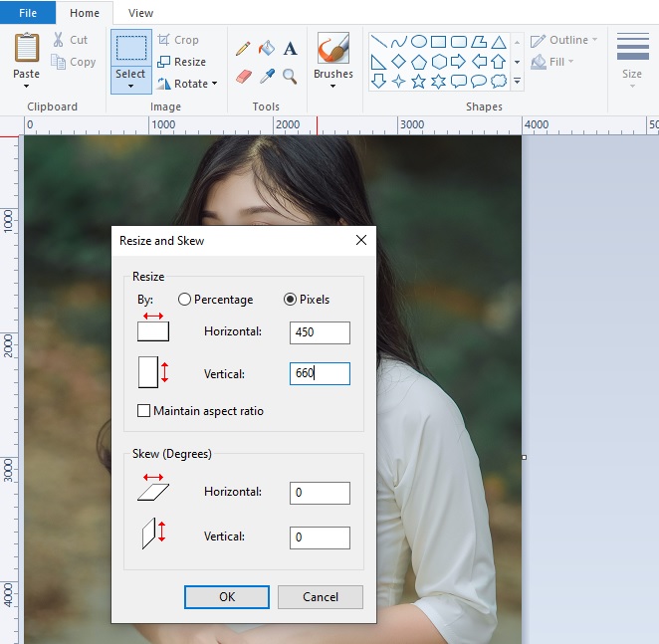Click Cancel in Resize and Skew

coord(321,597)
